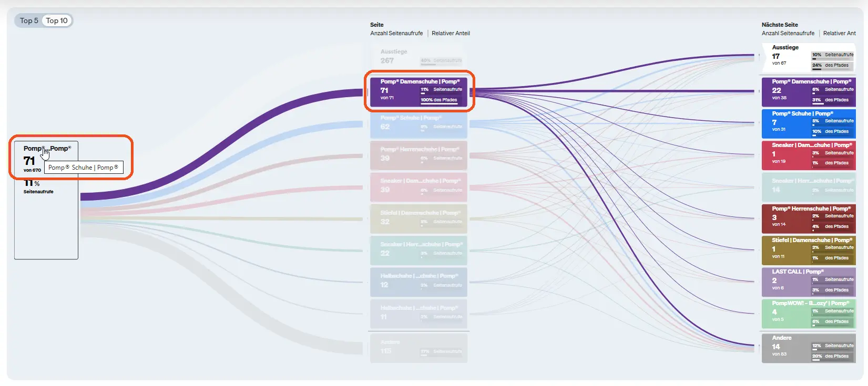Open olive Stiefel Damenschuhe node 1 von 11

(x=809, y=250)
